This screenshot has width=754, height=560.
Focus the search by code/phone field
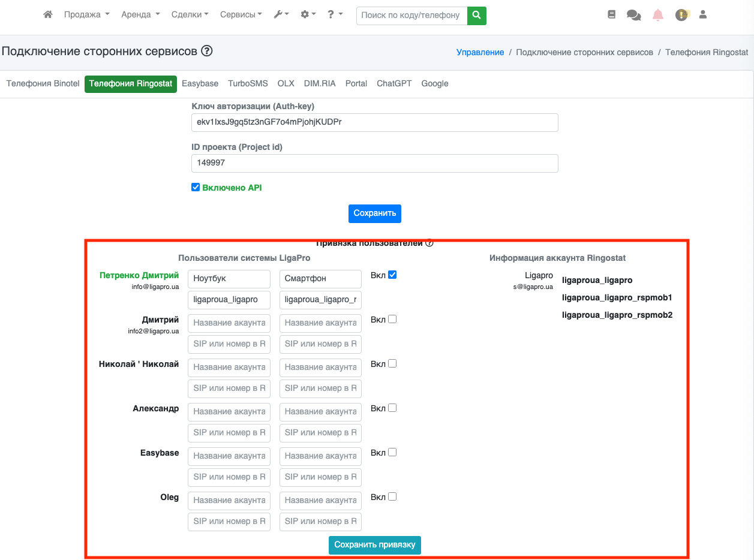click(x=411, y=16)
